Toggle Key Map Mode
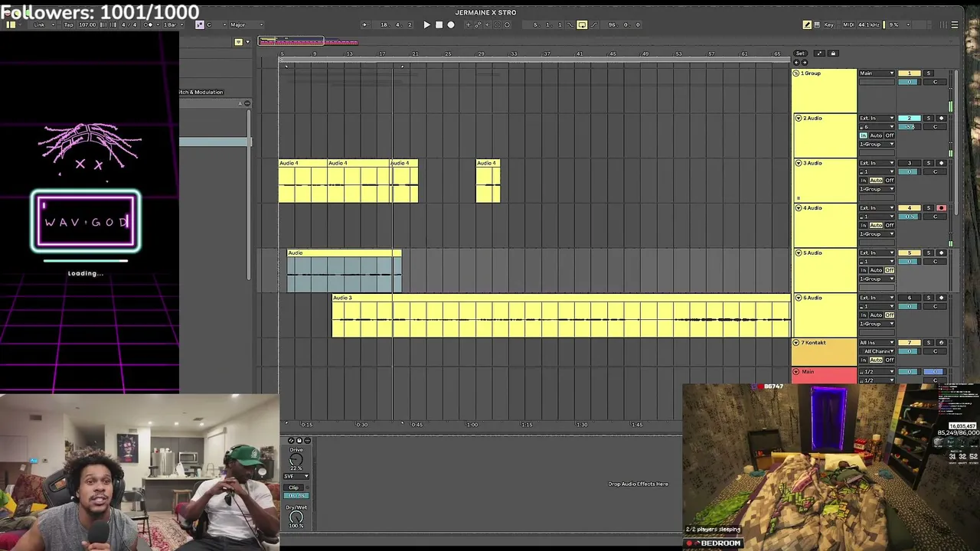The image size is (980, 551). pos(828,24)
